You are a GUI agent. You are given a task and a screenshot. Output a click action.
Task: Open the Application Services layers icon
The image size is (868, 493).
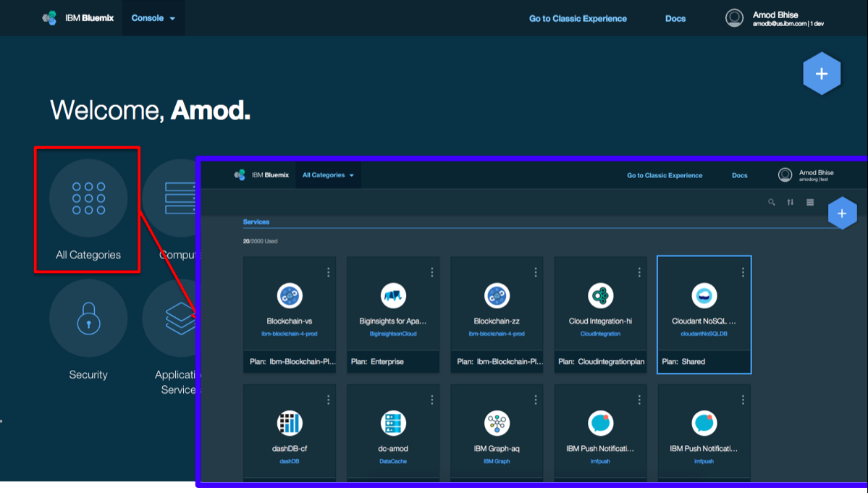coord(169,318)
